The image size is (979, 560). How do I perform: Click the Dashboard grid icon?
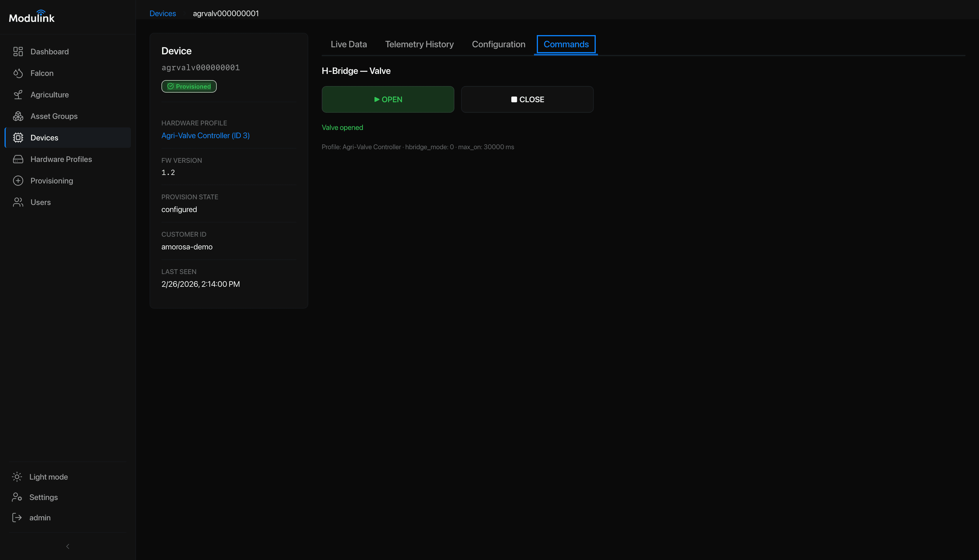pos(18,52)
